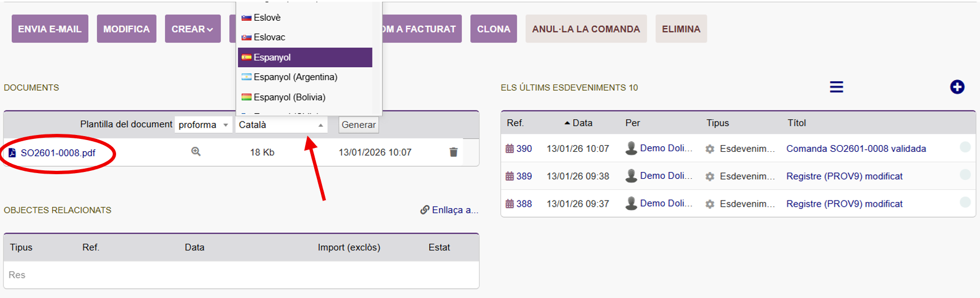The image size is (980, 298).
Task: Expand the CREAR dropdown button
Action: (192, 29)
